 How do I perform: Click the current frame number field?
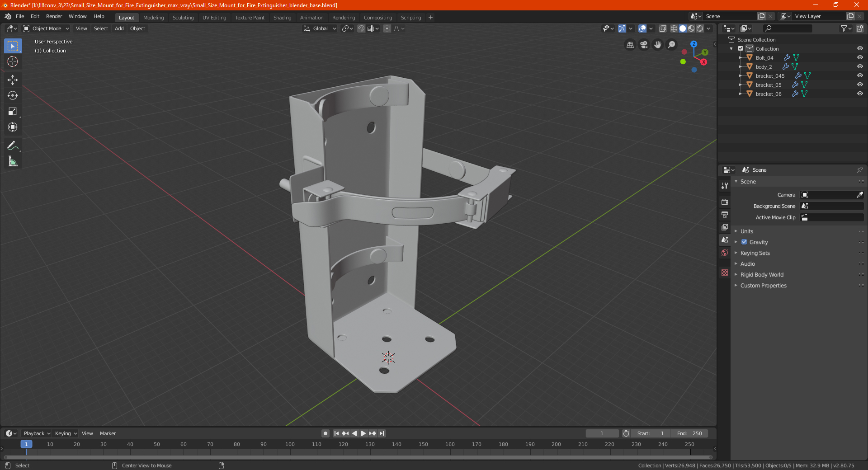pyautogui.click(x=602, y=433)
